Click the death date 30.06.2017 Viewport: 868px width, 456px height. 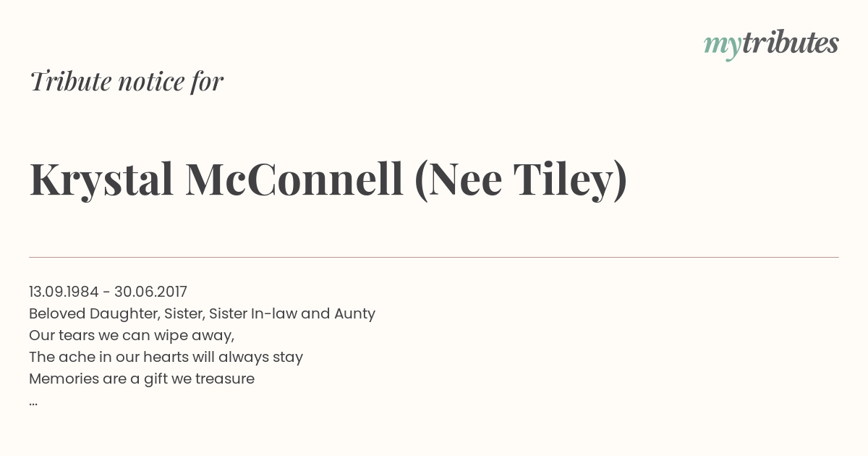(150, 292)
